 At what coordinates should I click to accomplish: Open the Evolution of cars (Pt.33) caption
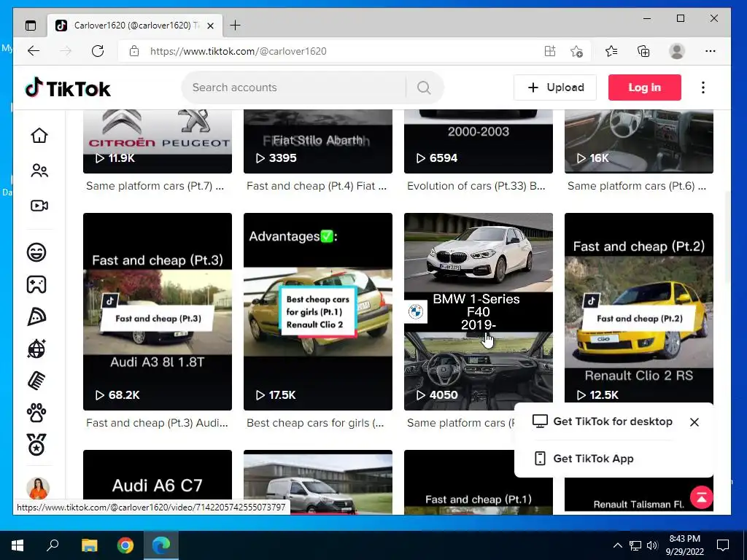pos(476,186)
